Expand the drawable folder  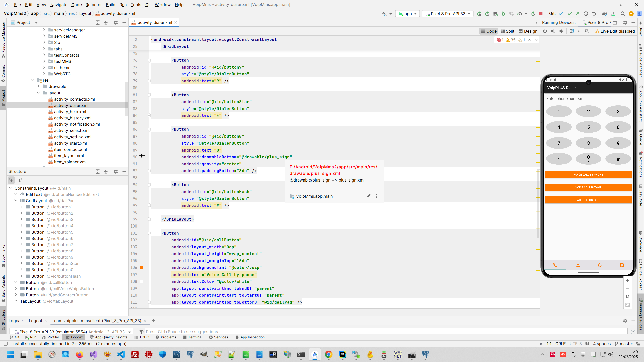click(x=38, y=86)
